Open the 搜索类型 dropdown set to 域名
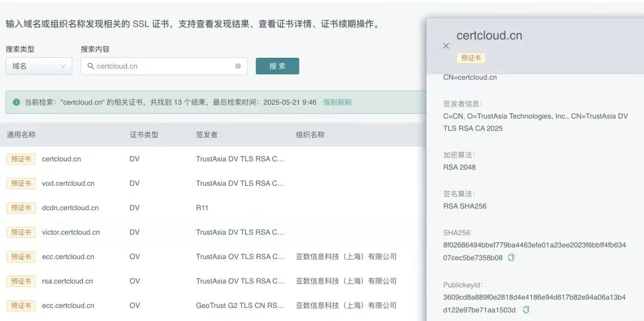 click(x=39, y=66)
